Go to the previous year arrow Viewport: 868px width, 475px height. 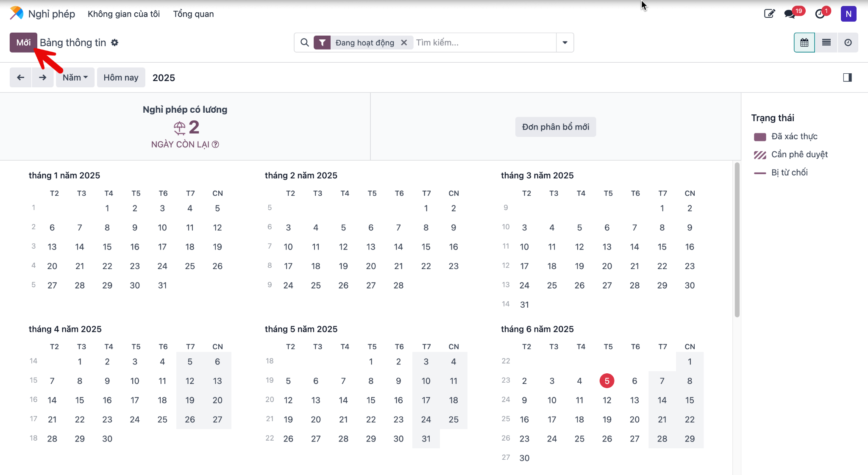pos(20,78)
